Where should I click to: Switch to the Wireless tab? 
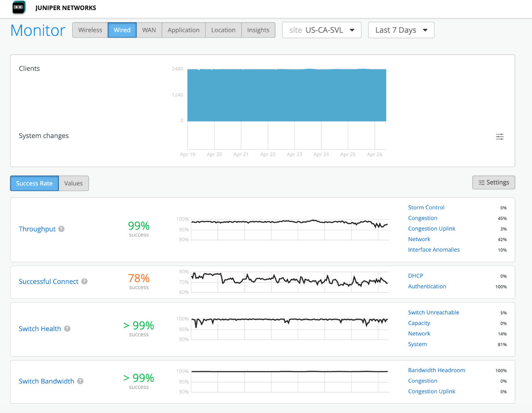(x=90, y=30)
